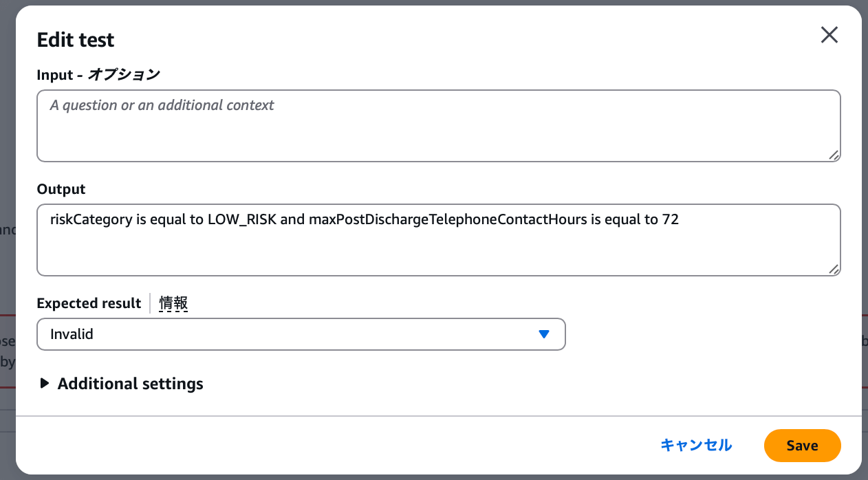
Task: Save the edited test
Action: coord(801,445)
